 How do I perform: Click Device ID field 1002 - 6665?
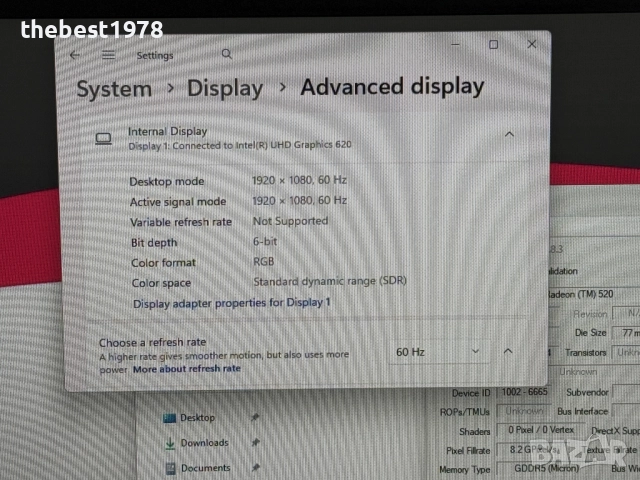click(x=524, y=392)
